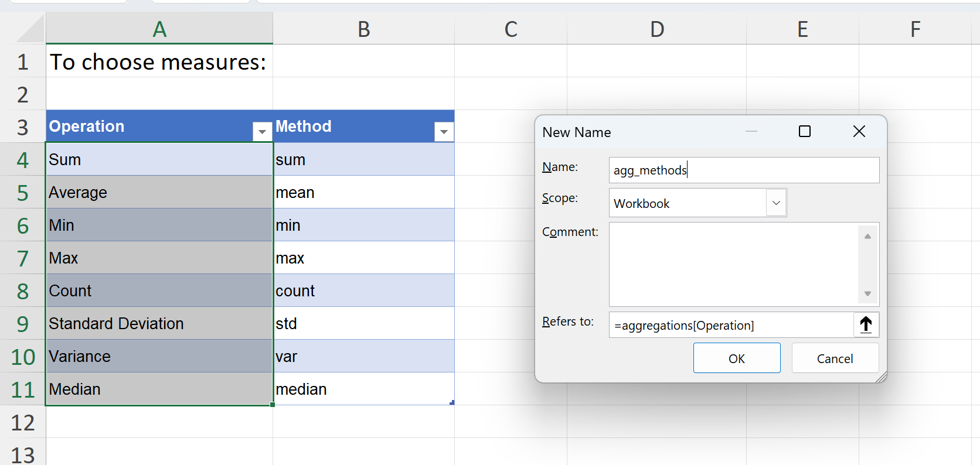Viewport: 980px width, 465px height.
Task: Cancel the New Name dialog
Action: tap(835, 358)
